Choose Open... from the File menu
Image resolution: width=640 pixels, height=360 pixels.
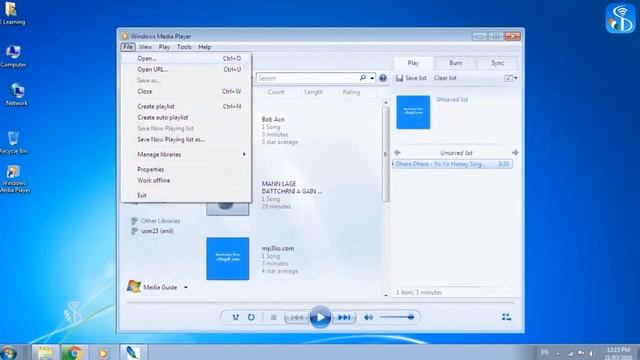point(187,58)
